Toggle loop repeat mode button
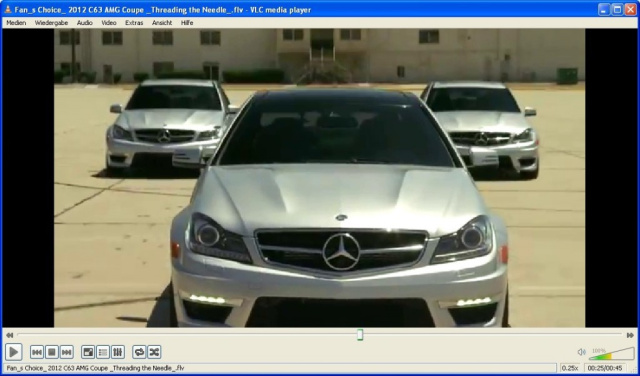This screenshot has width=640, height=376. point(139,352)
